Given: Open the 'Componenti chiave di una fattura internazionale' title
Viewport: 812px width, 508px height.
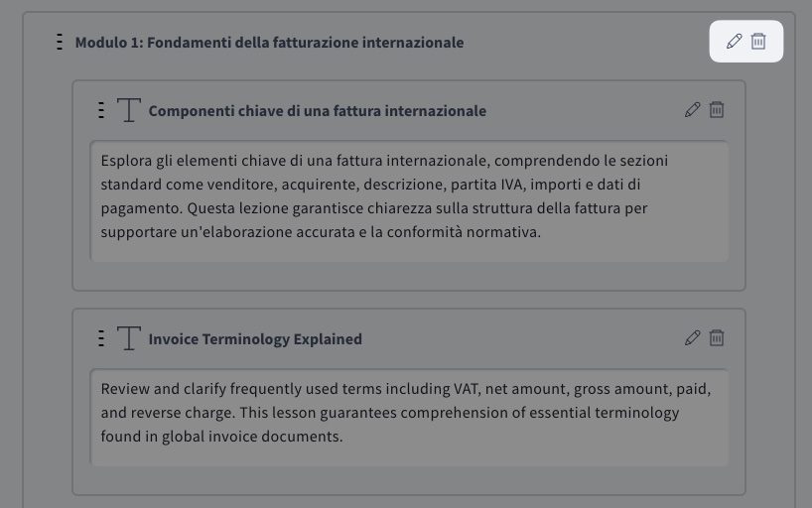Looking at the screenshot, I should [x=318, y=111].
